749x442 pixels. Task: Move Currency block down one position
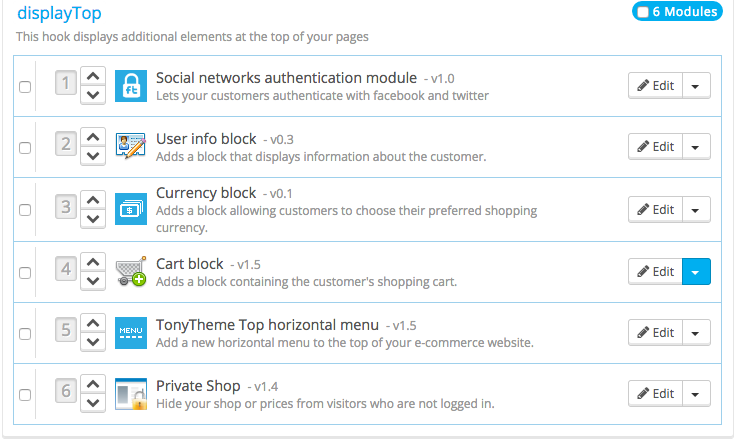click(x=93, y=219)
